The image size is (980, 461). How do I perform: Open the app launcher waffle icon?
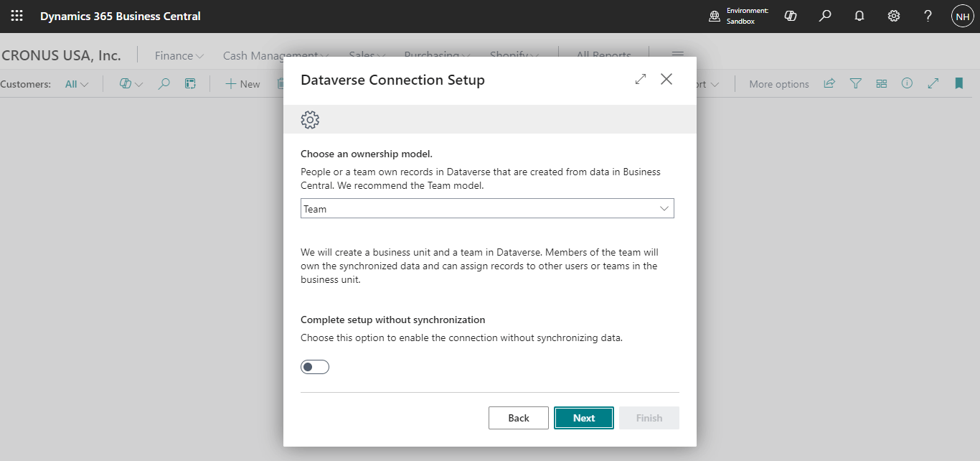pyautogui.click(x=17, y=16)
